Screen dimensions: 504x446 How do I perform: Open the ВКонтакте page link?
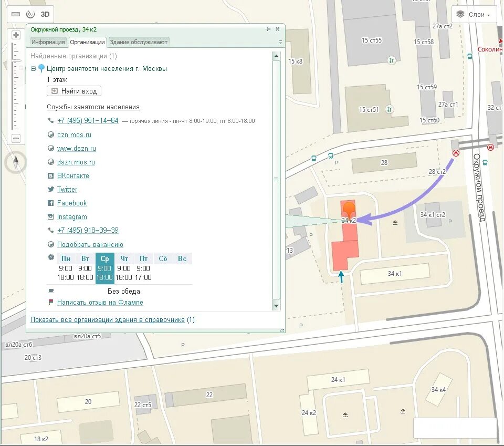pos(73,175)
